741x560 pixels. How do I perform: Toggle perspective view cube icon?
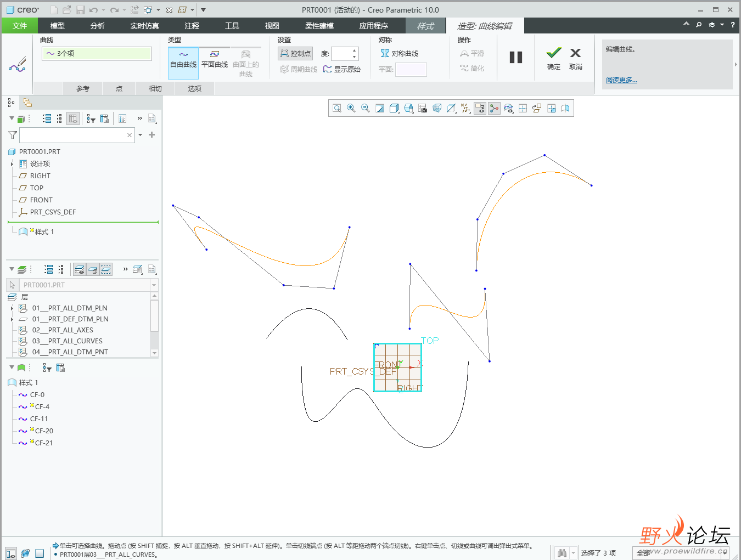(x=437, y=109)
